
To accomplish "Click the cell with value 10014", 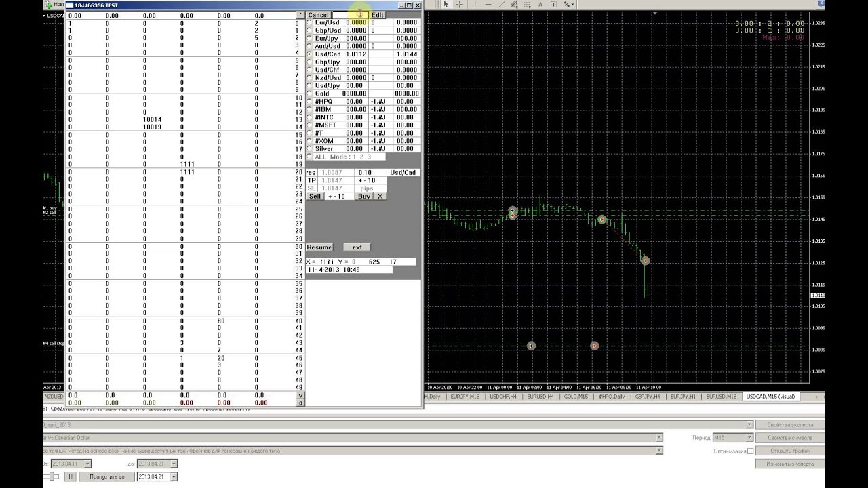I will 152,119.
